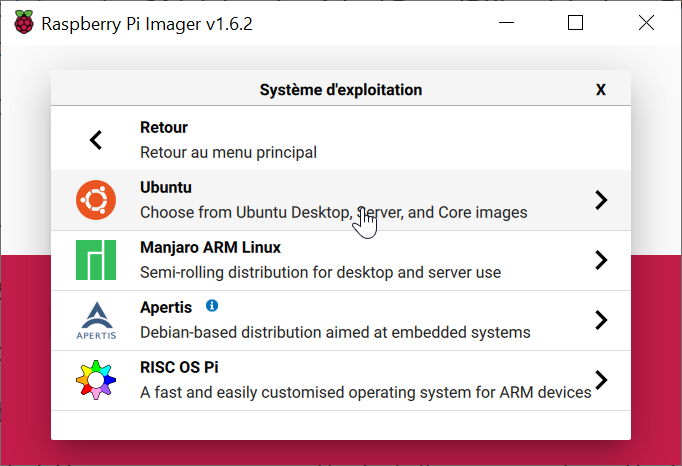Close the Raspberry Pi Imager window
This screenshot has width=682, height=466.
point(646,23)
